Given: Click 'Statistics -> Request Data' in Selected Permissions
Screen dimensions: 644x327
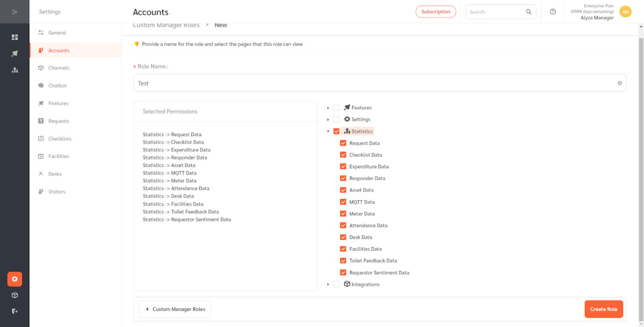Looking at the screenshot, I should click(x=172, y=134).
